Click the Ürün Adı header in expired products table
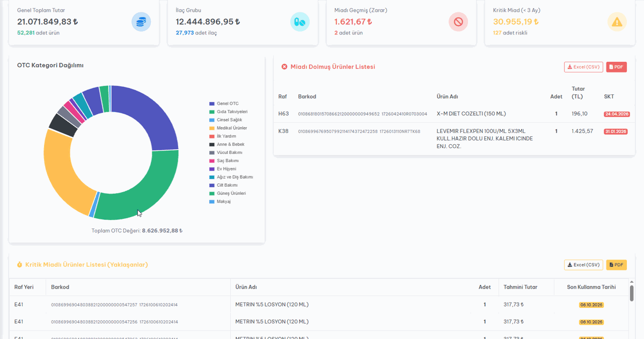 click(447, 97)
